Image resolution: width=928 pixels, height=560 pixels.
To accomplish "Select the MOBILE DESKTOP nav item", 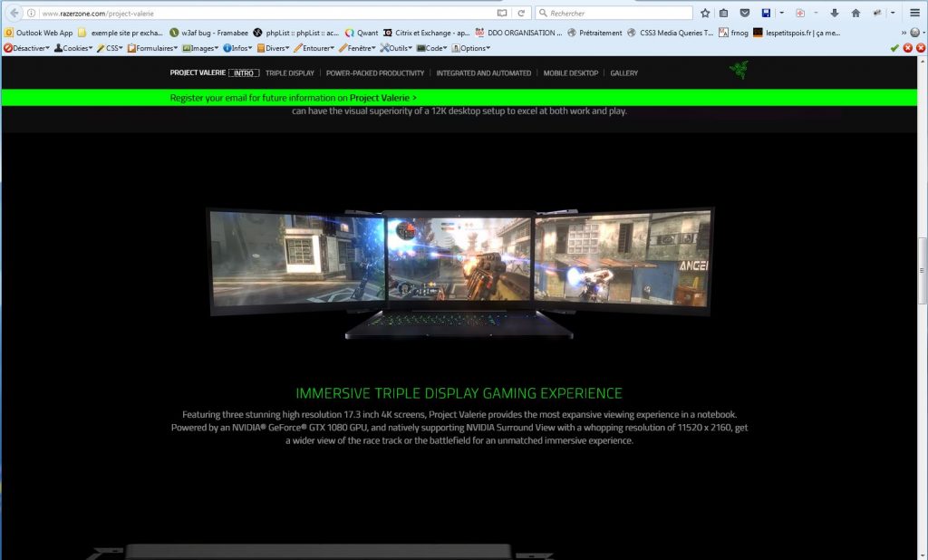I will [x=570, y=72].
